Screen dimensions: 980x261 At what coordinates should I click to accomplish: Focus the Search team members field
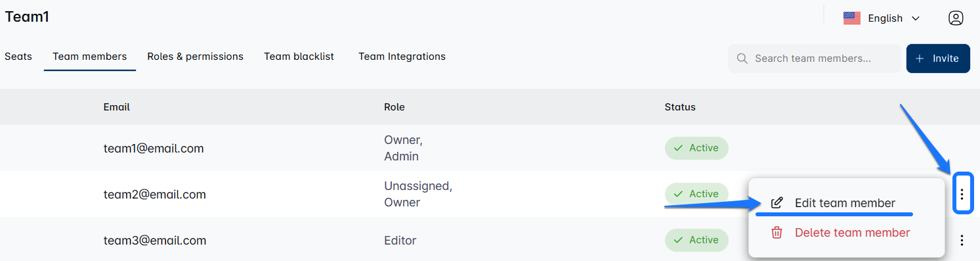coord(815,59)
